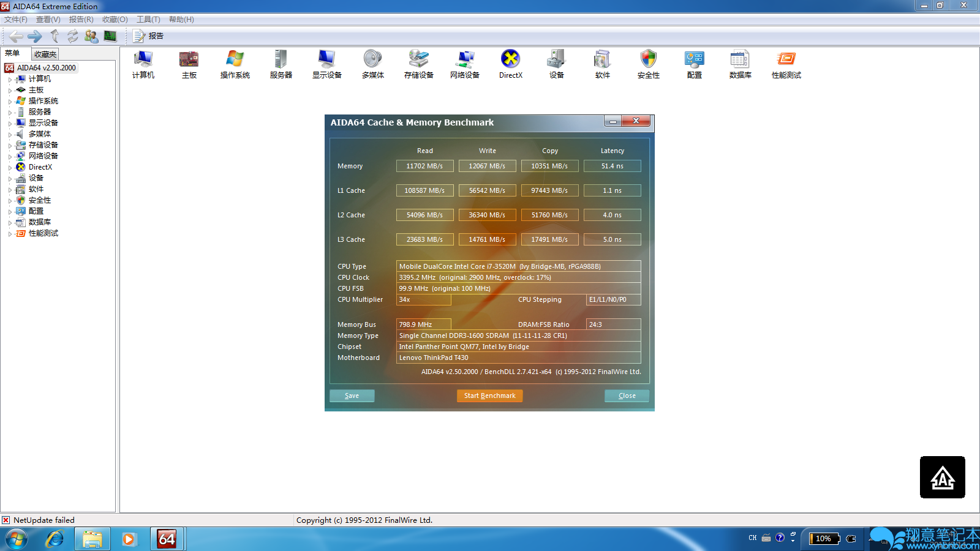Click the users toolbar icon

pos(91,36)
